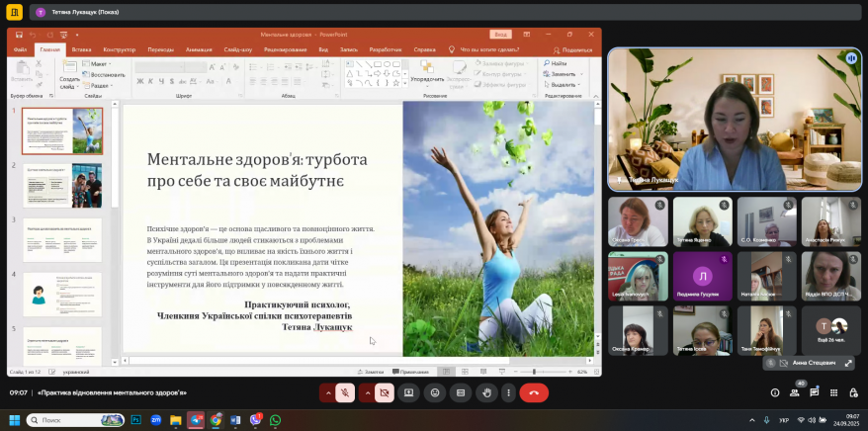Turn on the camera in Meet
Screen dimensions: 868x431
coord(385,392)
